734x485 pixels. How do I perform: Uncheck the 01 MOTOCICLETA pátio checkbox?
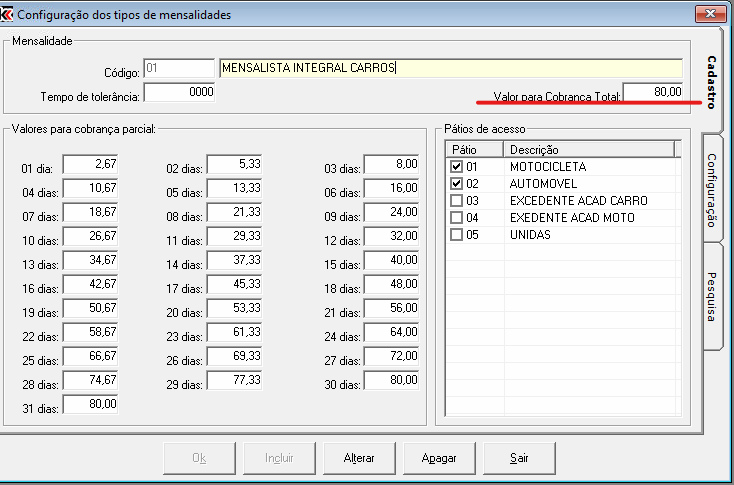[457, 167]
